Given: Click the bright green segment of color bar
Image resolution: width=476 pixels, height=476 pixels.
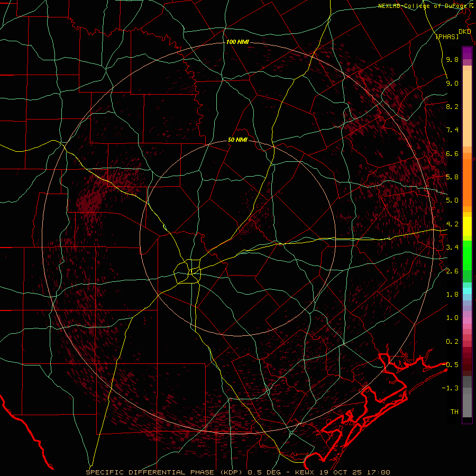Looking at the screenshot, I should pos(467,255).
